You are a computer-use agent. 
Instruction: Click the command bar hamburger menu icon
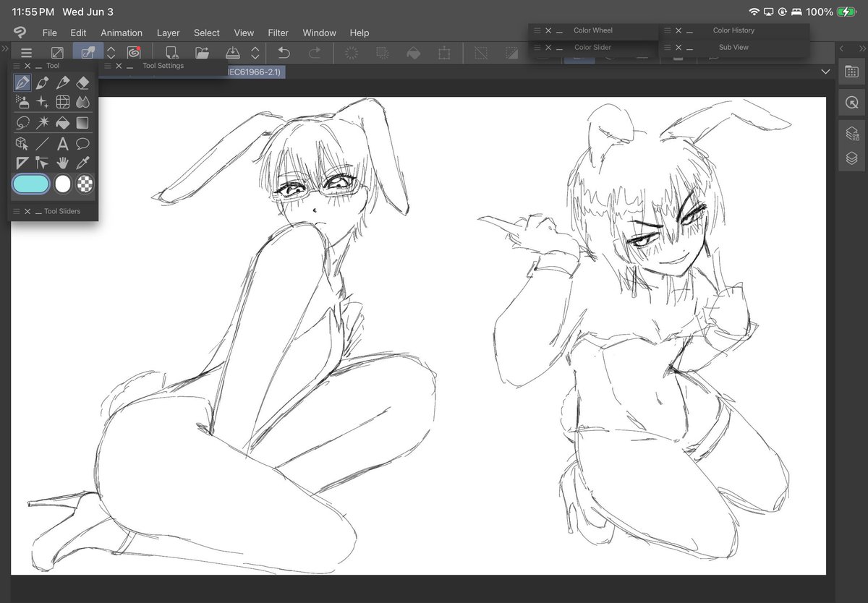tap(26, 53)
